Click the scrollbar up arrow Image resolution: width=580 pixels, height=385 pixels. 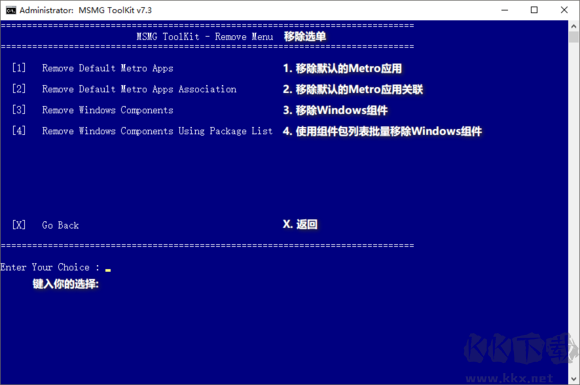click(x=573, y=26)
